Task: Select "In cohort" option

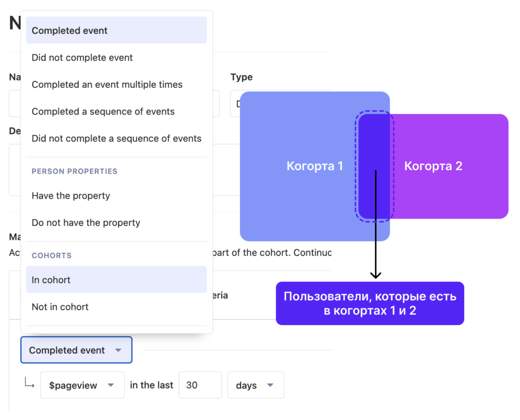Action: tap(116, 280)
